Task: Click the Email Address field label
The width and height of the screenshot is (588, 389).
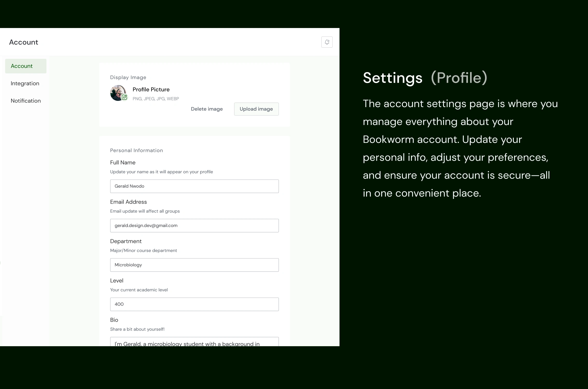Action: coord(128,202)
